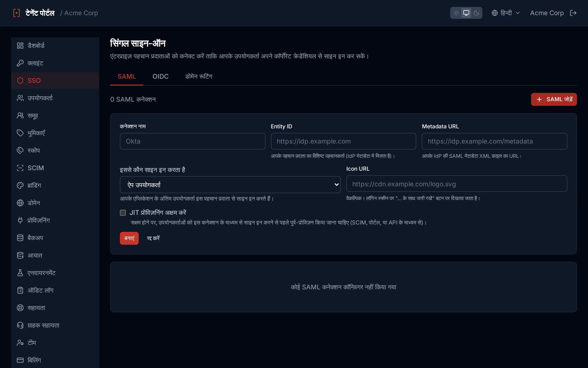Click the स्कोप tags icon
The width and height of the screenshot is (588, 368).
click(x=20, y=150)
